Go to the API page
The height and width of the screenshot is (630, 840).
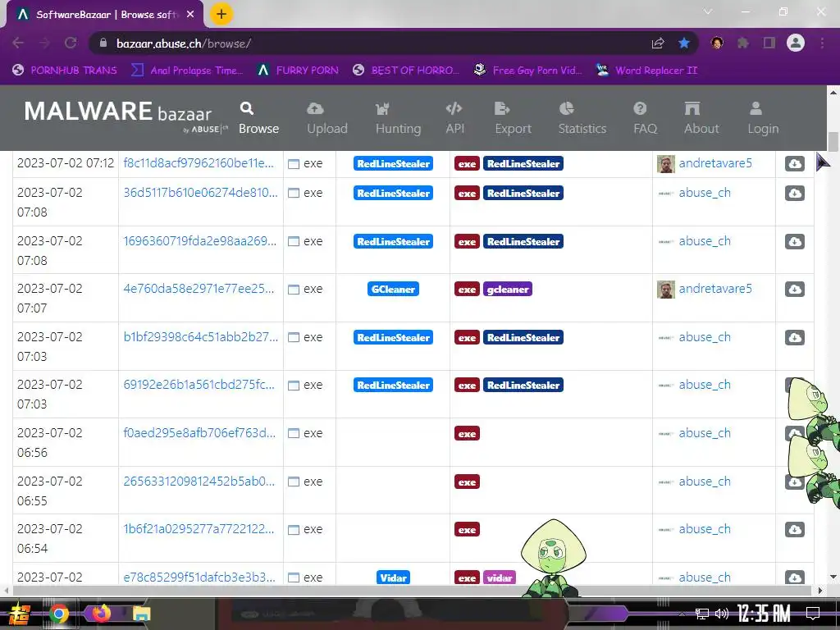click(x=454, y=118)
